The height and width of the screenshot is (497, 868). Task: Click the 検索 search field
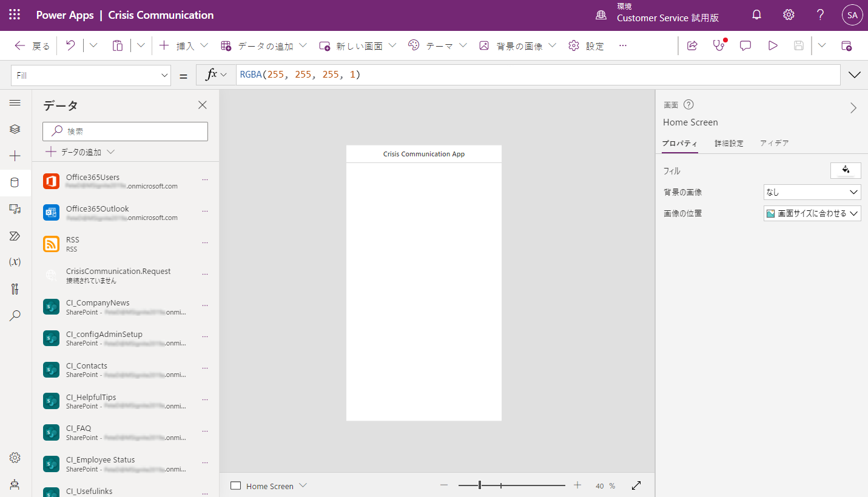[126, 131]
